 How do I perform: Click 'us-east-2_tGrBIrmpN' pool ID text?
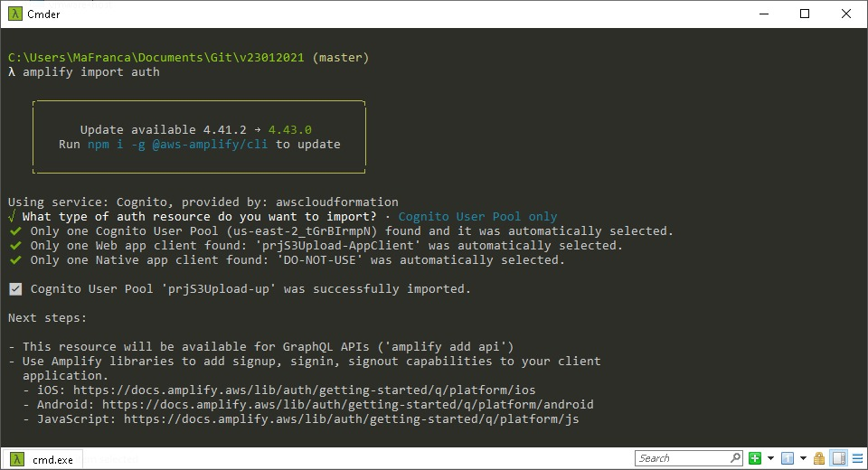click(x=302, y=230)
